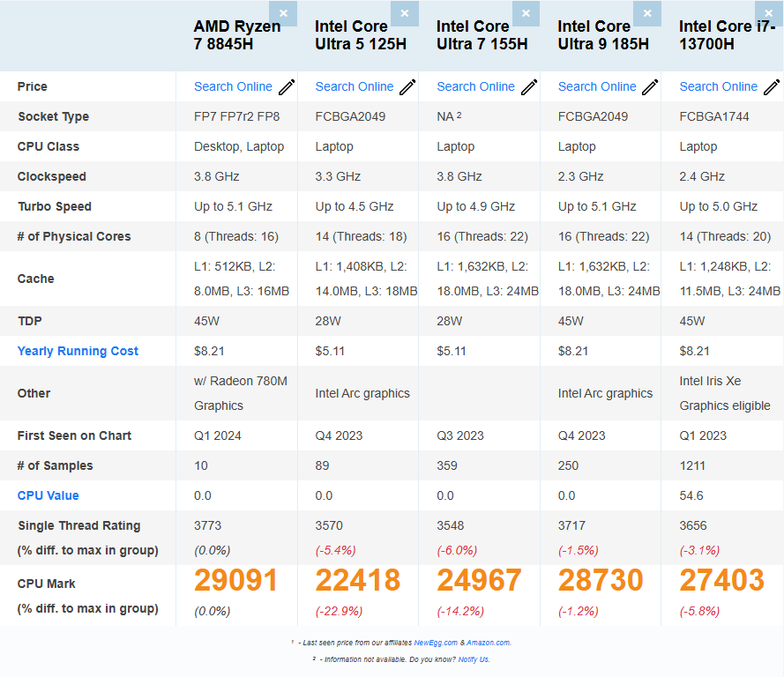Click socket value FCBGA1744

point(714,116)
